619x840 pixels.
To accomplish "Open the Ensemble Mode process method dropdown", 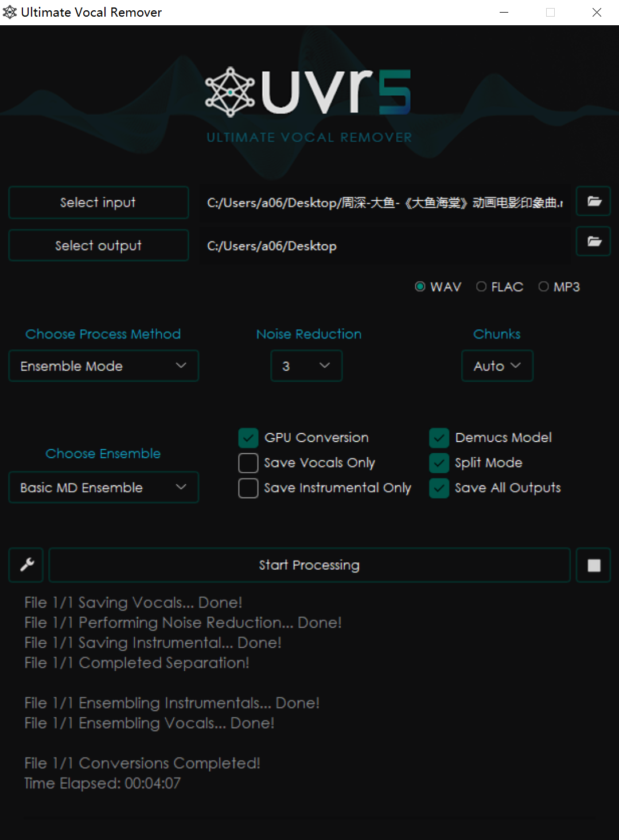I will click(104, 366).
